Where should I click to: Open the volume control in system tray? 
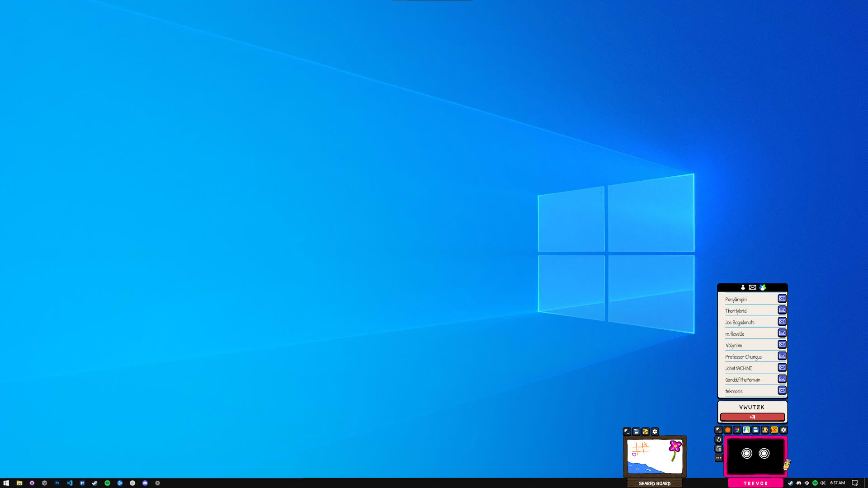pos(823,483)
